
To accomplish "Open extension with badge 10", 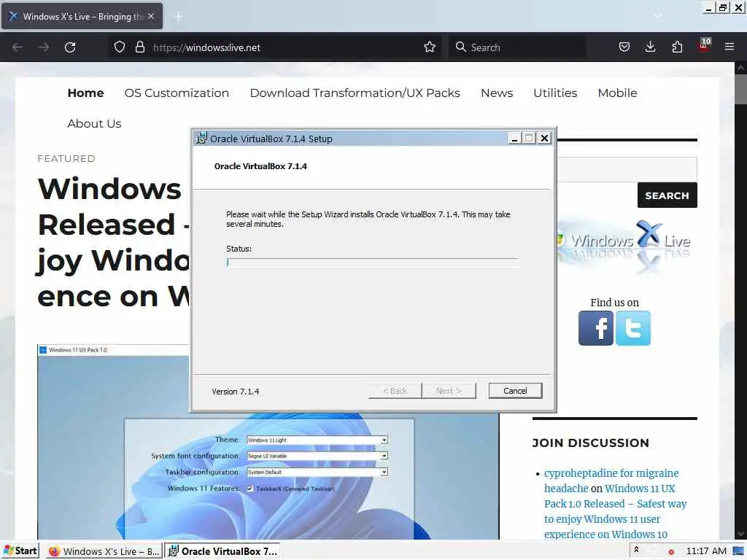I will pyautogui.click(x=704, y=46).
